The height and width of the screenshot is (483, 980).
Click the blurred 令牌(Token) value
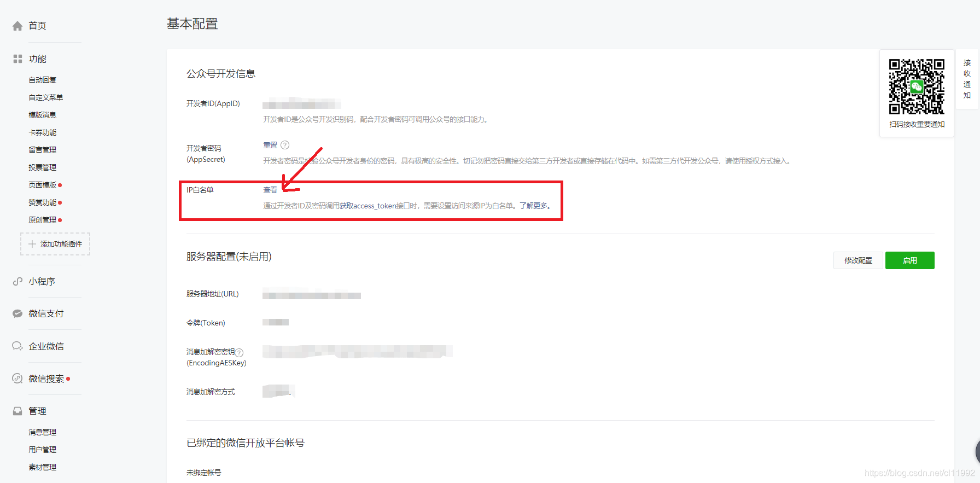click(x=276, y=322)
